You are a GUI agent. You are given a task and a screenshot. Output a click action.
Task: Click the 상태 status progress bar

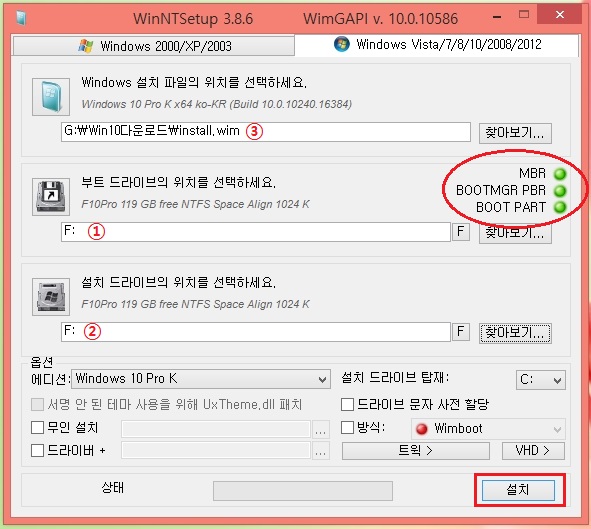(303, 491)
